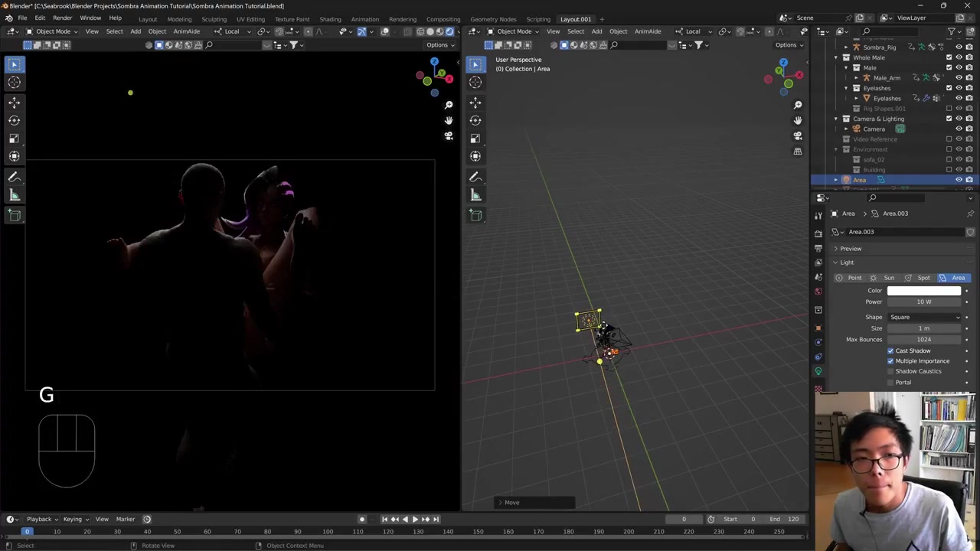The height and width of the screenshot is (551, 980).
Task: Pick the Annotate tool in right viewport
Action: click(x=475, y=177)
